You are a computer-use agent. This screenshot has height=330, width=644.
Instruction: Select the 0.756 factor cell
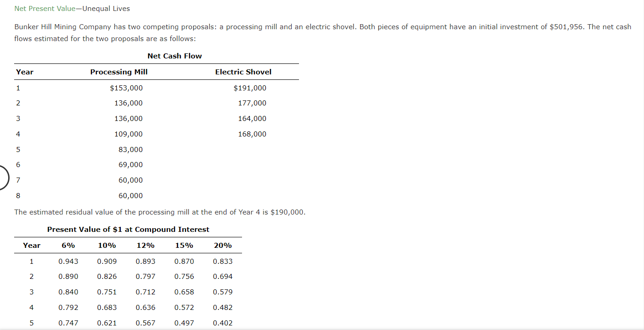184,277
